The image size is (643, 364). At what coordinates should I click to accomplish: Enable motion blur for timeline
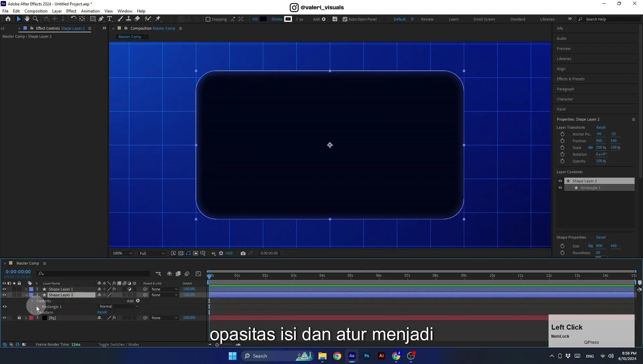tap(187, 274)
